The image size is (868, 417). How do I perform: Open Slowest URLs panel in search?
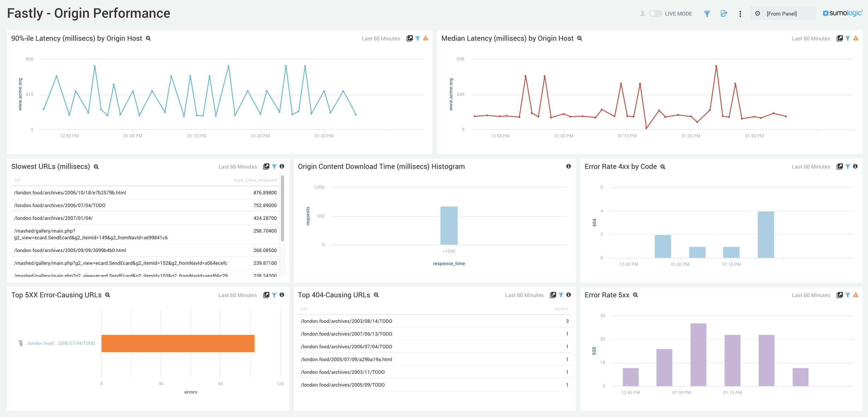[x=266, y=166]
